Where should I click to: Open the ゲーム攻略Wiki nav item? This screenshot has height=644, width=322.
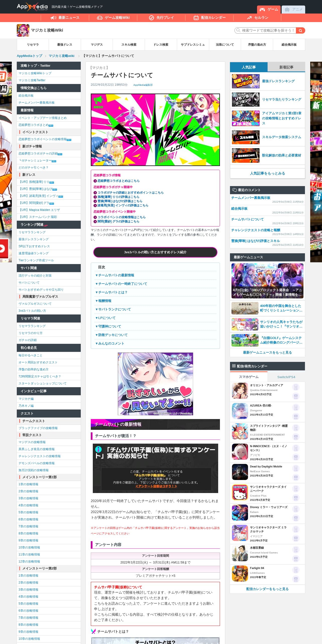[x=113, y=18]
